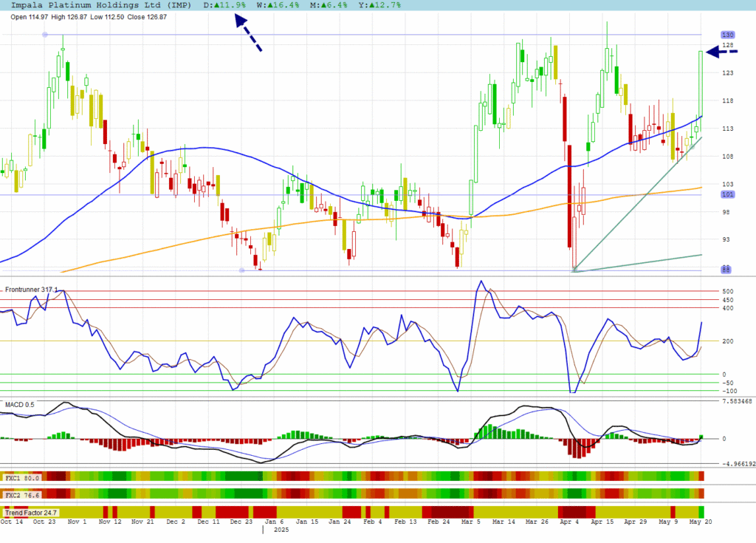Select the highlighted 101 price level tag

tap(727, 194)
